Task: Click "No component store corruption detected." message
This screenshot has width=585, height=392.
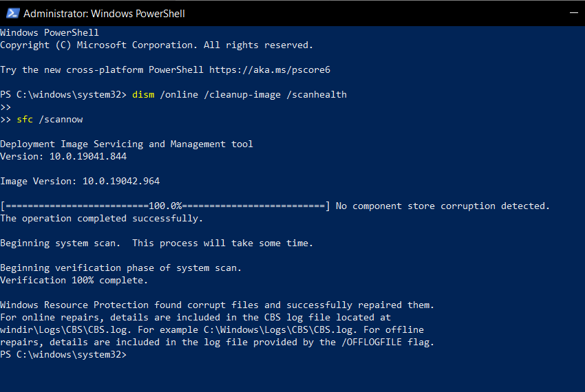Action: tap(443, 206)
